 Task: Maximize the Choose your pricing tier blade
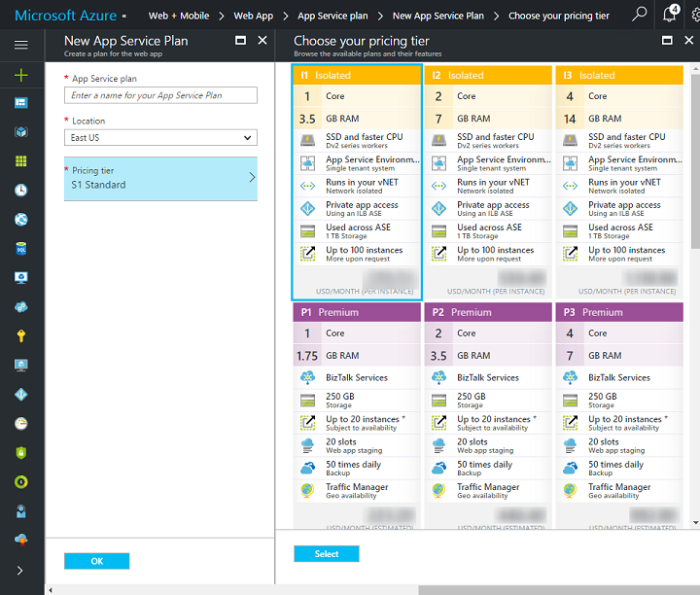coord(667,41)
